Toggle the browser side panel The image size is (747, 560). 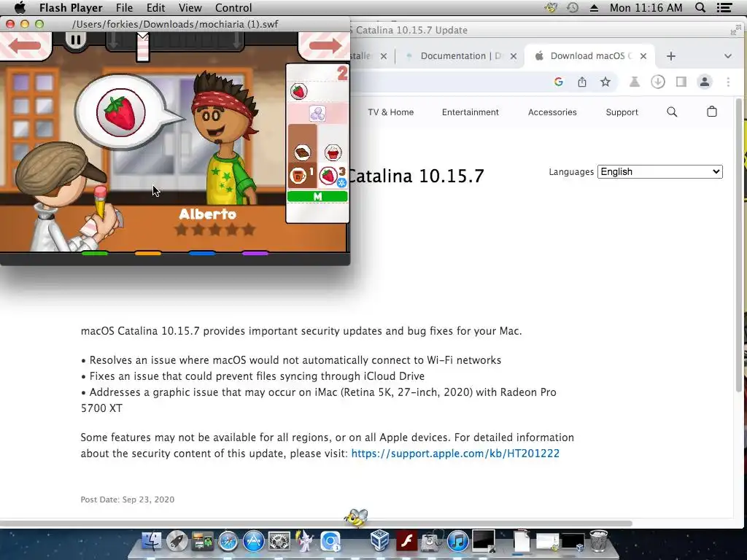[681, 82]
